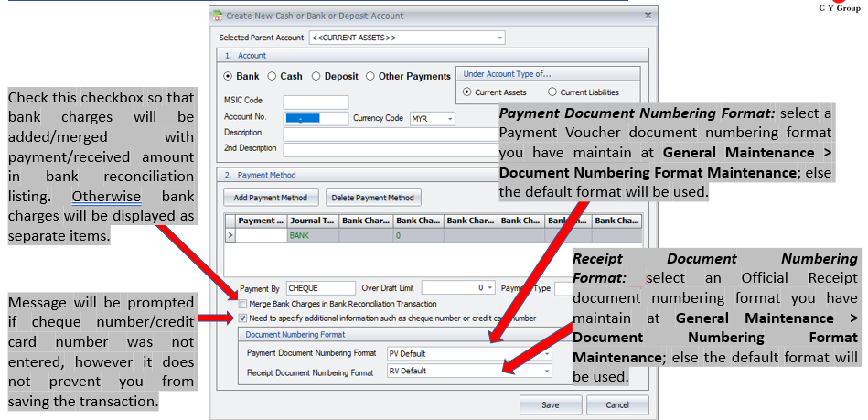Select Current Assets account type

click(467, 92)
